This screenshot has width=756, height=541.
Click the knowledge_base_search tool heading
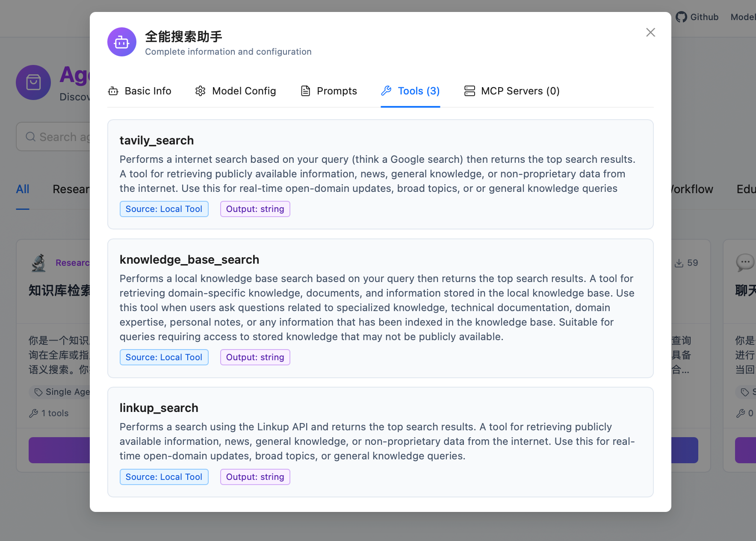click(189, 259)
